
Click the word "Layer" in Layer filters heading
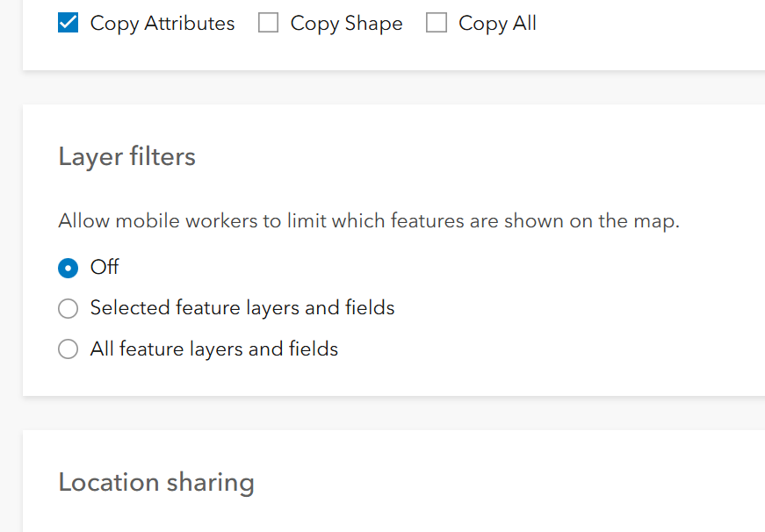[89, 157]
